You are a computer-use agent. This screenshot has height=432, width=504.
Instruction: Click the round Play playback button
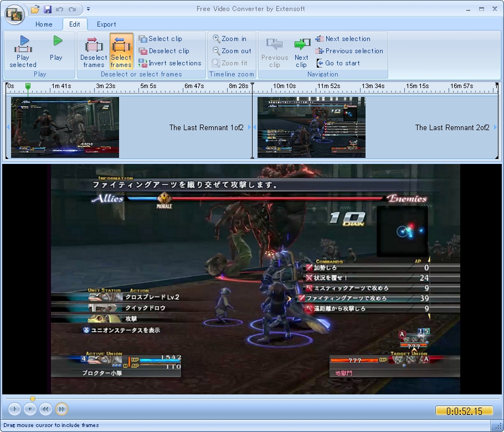coord(14,409)
